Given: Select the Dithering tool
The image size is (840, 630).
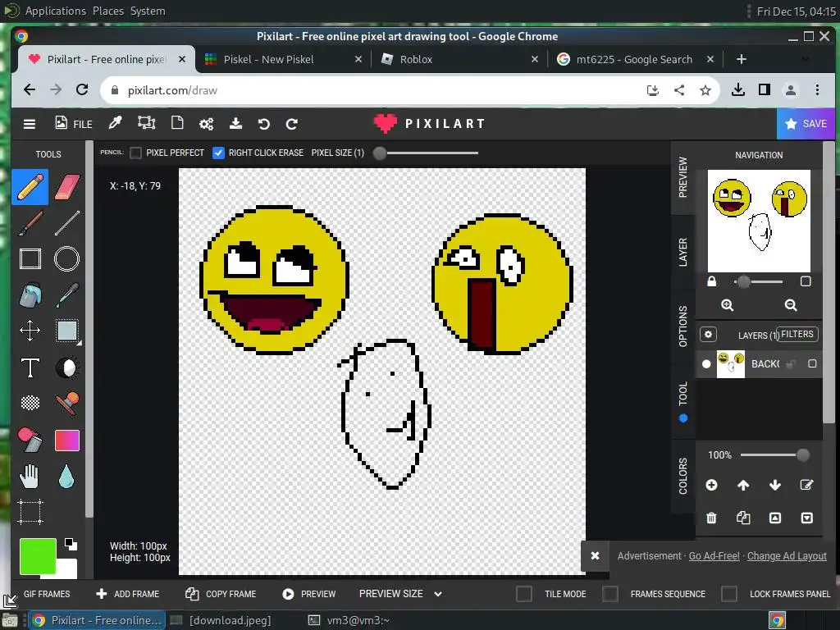Looking at the screenshot, I should coord(30,403).
